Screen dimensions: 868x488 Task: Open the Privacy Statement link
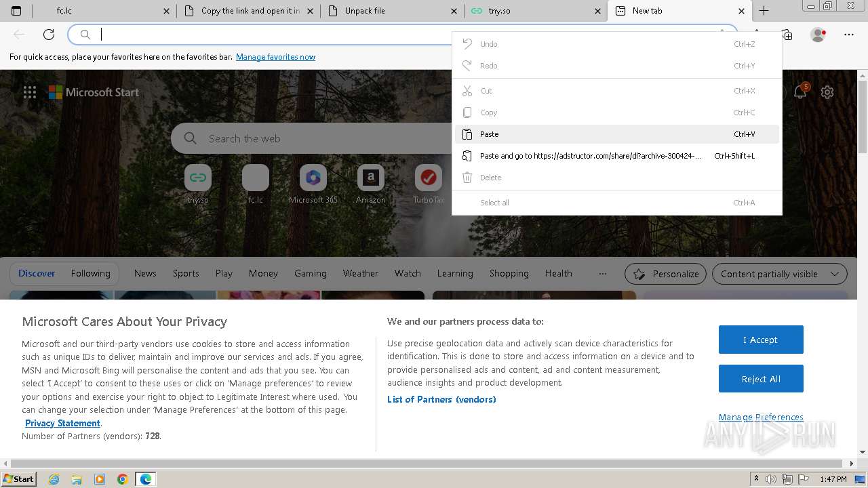(62, 423)
